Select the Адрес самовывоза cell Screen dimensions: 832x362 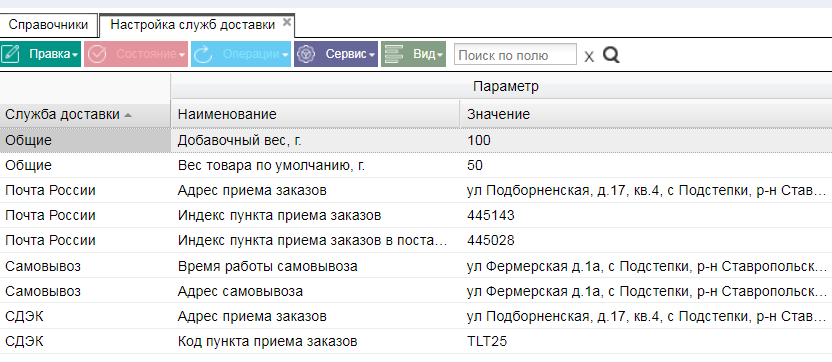click(x=315, y=291)
